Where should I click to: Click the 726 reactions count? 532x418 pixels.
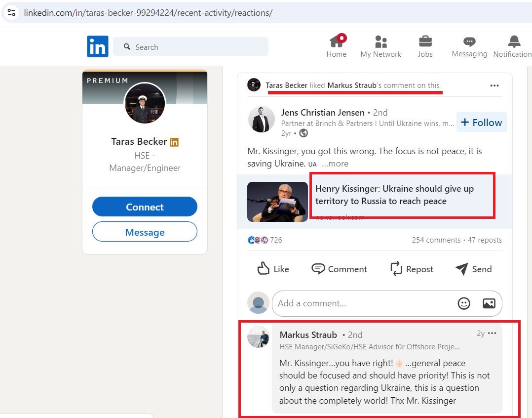pyautogui.click(x=276, y=240)
